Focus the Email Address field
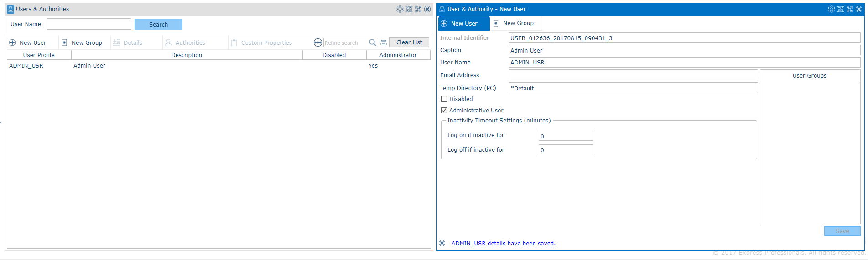 (x=633, y=75)
